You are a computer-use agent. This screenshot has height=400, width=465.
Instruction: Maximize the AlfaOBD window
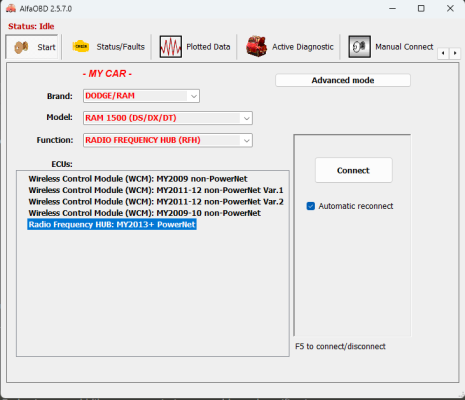[421, 9]
